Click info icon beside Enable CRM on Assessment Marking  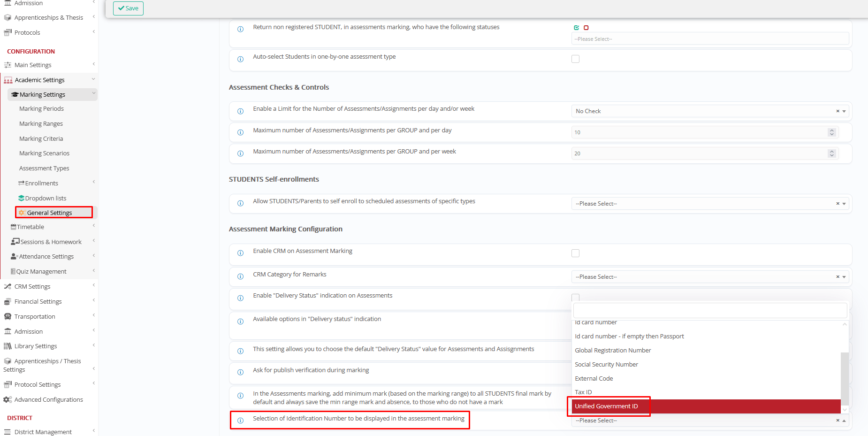(x=240, y=253)
